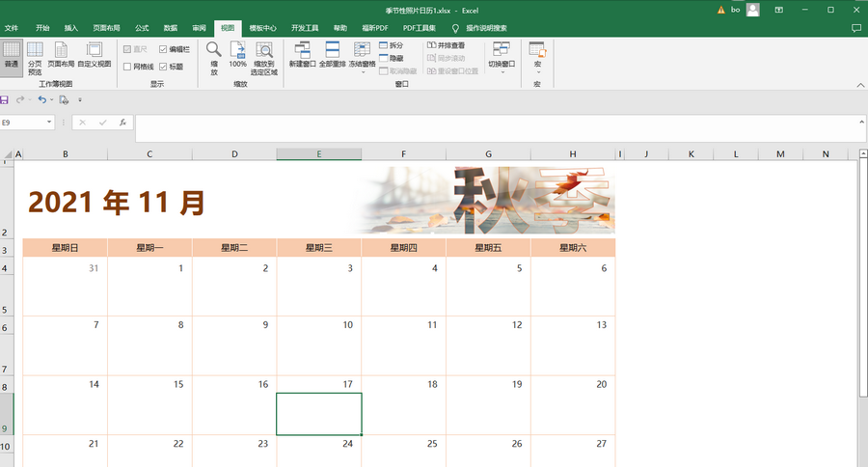Expand the Name Box dropdown arrow
Screen dimensions: 868x467
click(49, 123)
